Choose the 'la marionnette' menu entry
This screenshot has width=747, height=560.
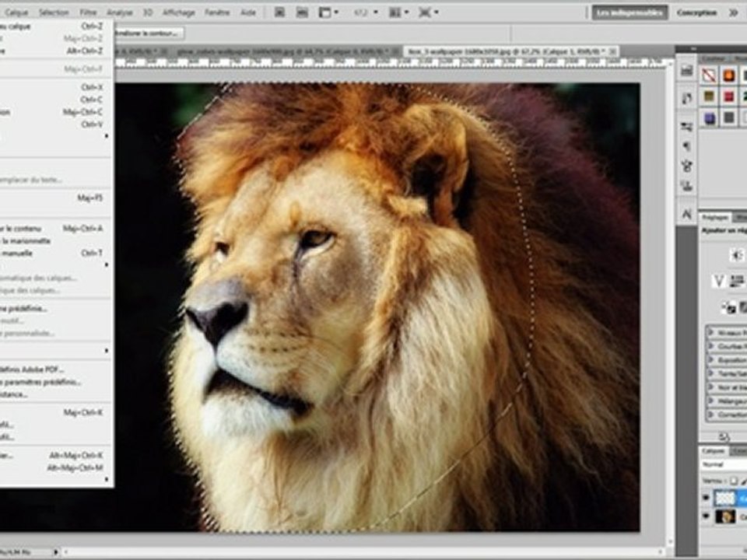54,241
